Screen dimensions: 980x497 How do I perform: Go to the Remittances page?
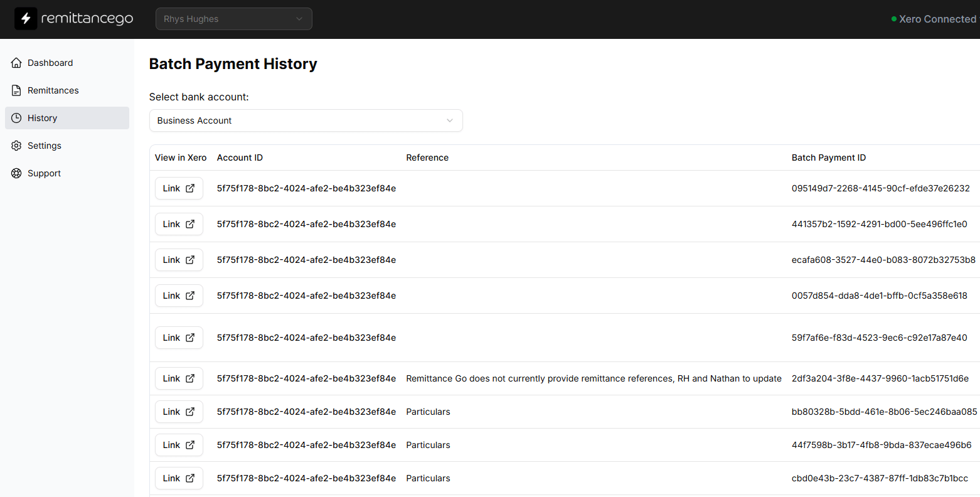[53, 90]
